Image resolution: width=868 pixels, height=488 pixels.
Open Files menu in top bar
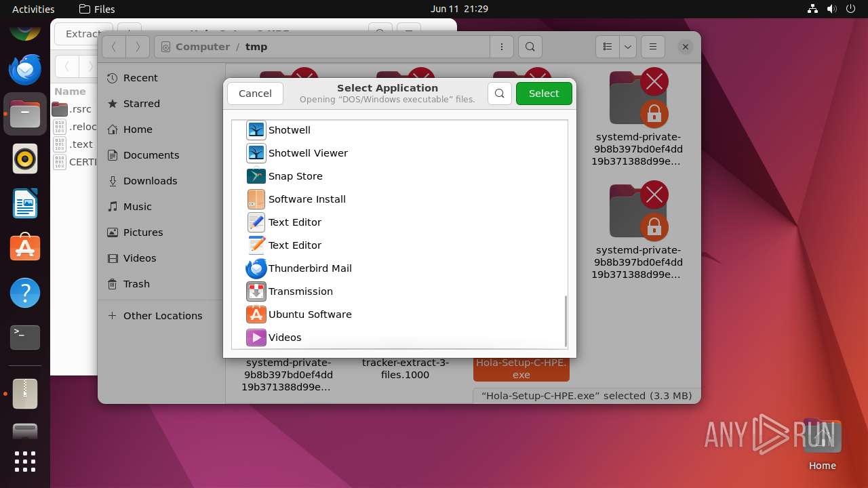[x=97, y=9]
